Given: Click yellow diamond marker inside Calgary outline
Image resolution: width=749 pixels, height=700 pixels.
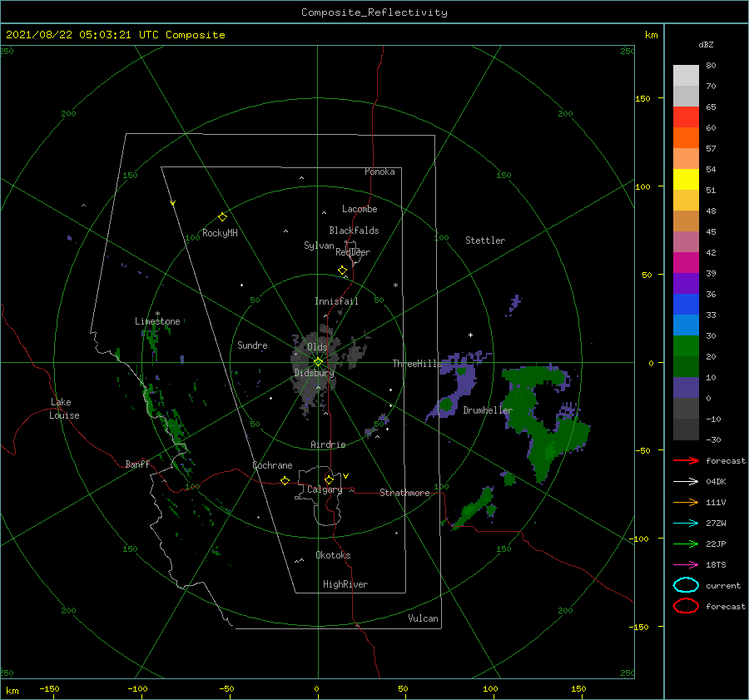Looking at the screenshot, I should tap(329, 479).
